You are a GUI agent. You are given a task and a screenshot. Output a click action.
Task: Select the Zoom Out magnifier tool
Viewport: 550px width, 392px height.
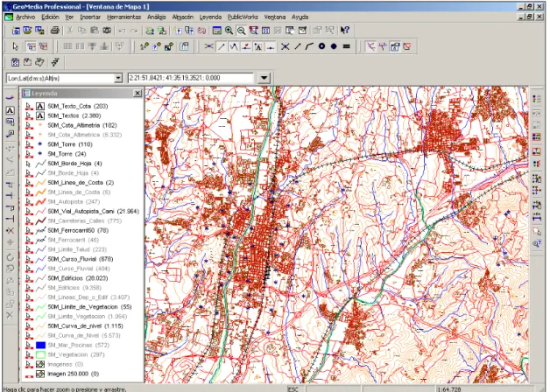[x=242, y=31]
